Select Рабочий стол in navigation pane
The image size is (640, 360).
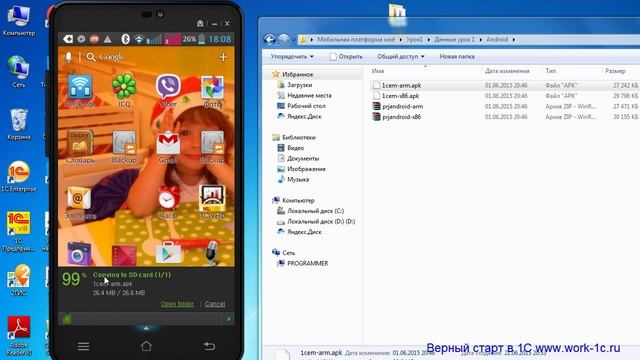pyautogui.click(x=306, y=106)
